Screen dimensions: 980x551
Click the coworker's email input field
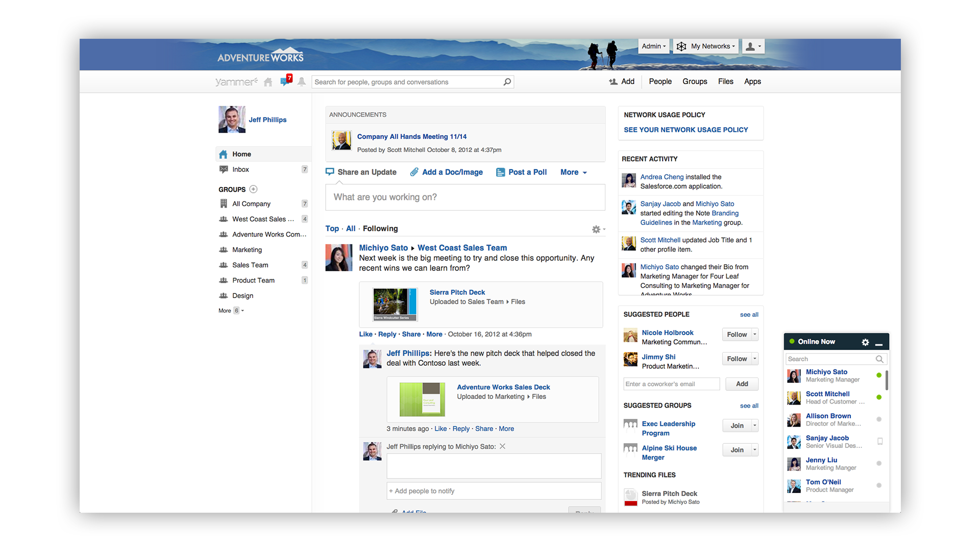click(671, 384)
